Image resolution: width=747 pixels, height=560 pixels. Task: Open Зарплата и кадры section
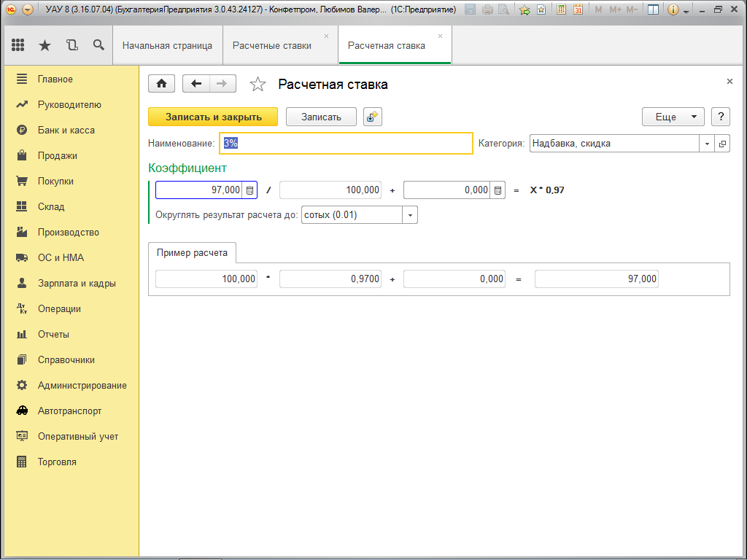coord(77,284)
